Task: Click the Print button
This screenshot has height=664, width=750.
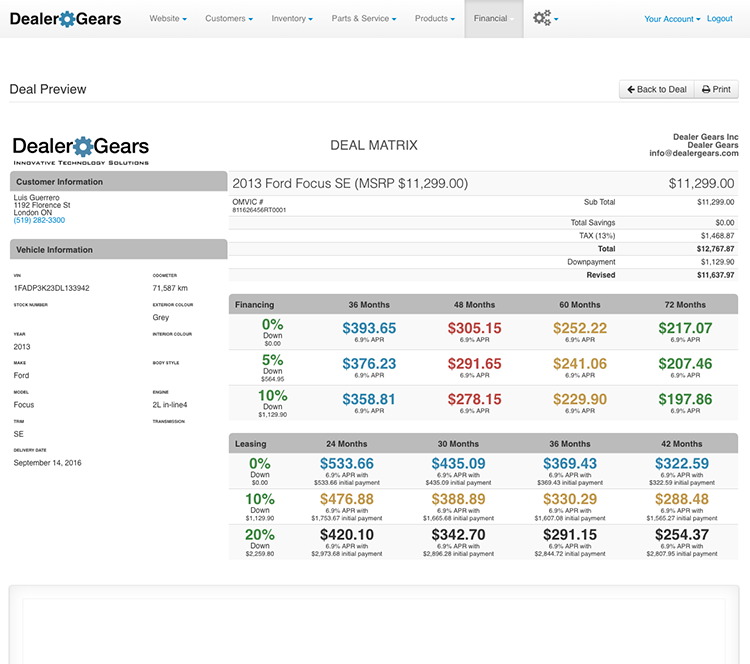Action: coord(715,89)
